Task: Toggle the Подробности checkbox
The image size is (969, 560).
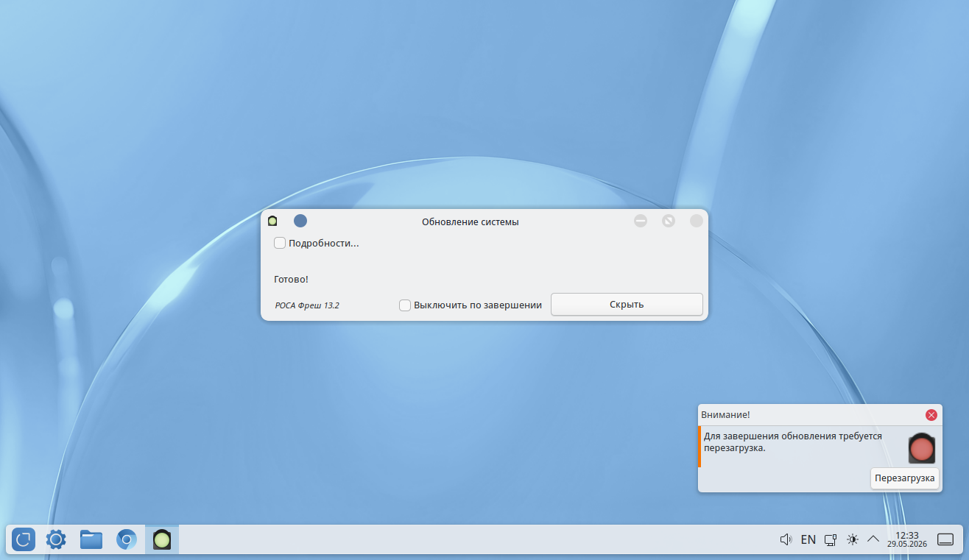Action: pyautogui.click(x=280, y=243)
